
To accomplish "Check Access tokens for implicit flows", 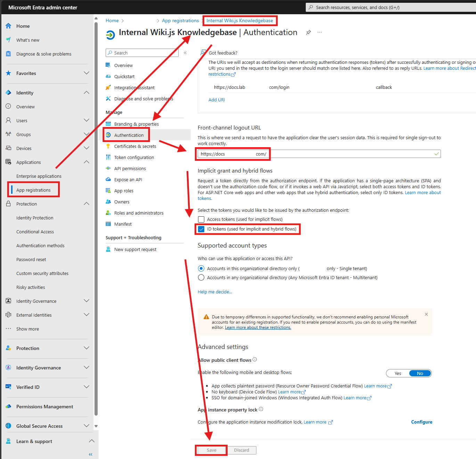I will pos(201,219).
